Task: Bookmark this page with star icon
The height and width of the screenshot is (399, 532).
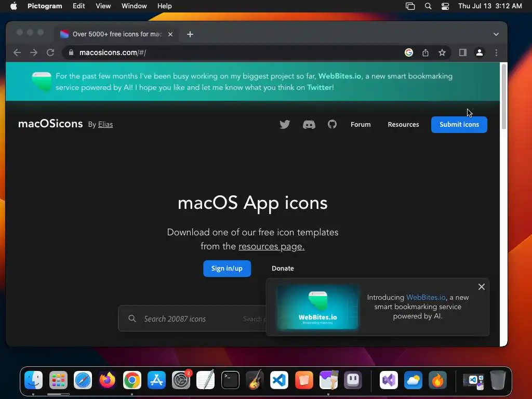Action: 442,52
